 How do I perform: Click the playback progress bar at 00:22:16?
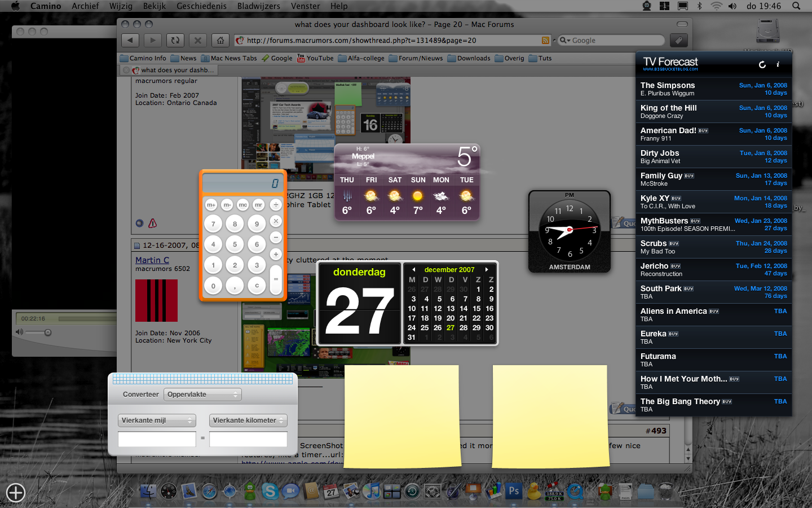click(87, 319)
